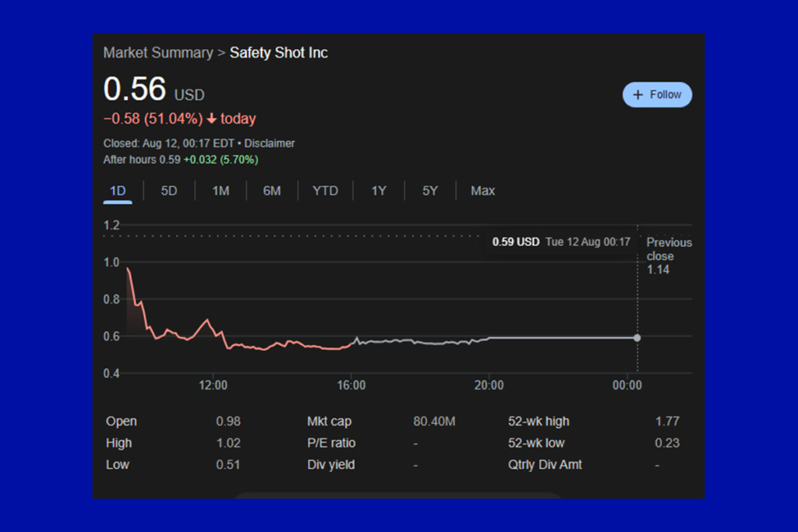Open the 6M chart range
Viewport: 798px width, 532px height.
[x=272, y=191]
